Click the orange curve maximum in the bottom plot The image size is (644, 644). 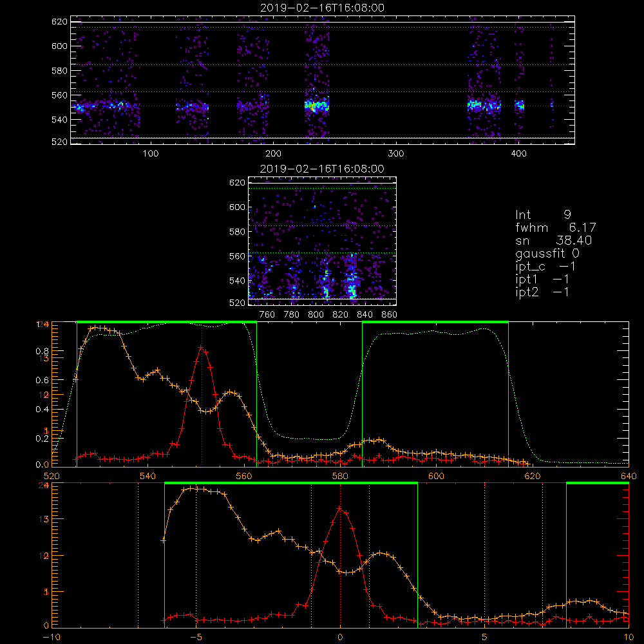coord(191,488)
